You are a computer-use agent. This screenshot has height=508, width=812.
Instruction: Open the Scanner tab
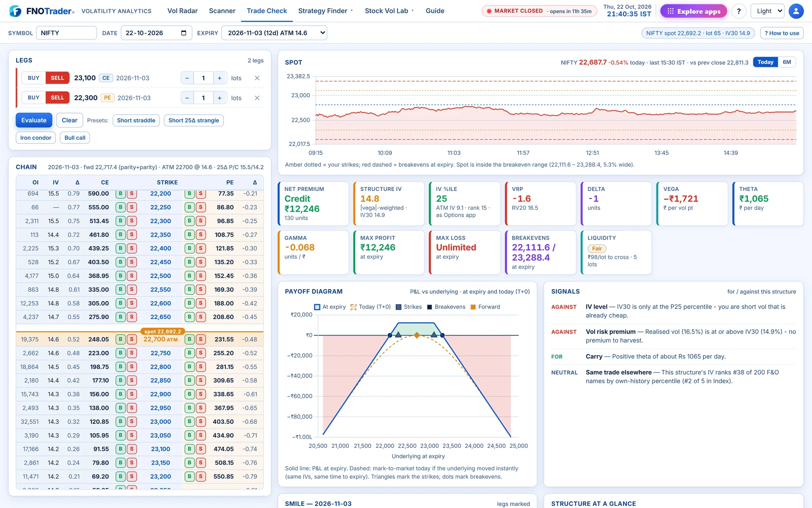(222, 11)
